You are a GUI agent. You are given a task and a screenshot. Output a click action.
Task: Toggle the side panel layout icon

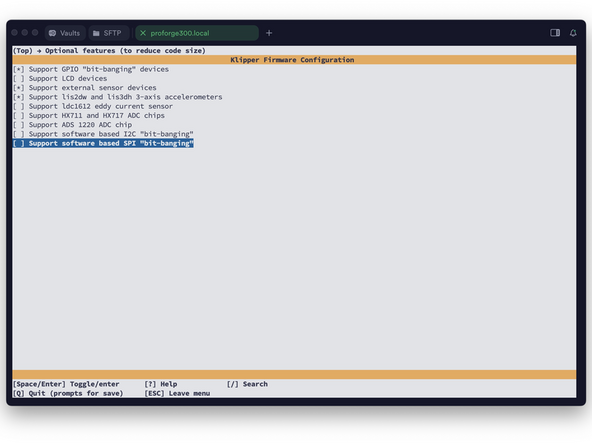[555, 33]
